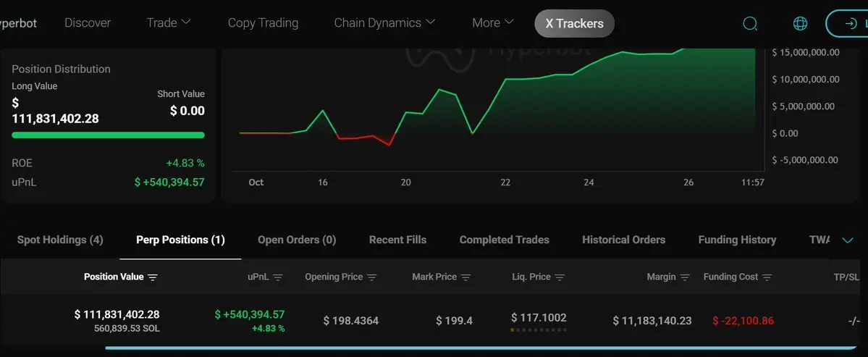868x357 pixels.
Task: Open the Funding History tab
Action: click(737, 240)
